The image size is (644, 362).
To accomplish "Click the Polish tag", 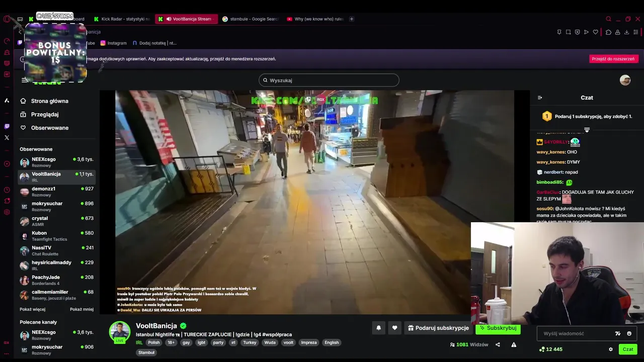I will pyautogui.click(x=154, y=342).
